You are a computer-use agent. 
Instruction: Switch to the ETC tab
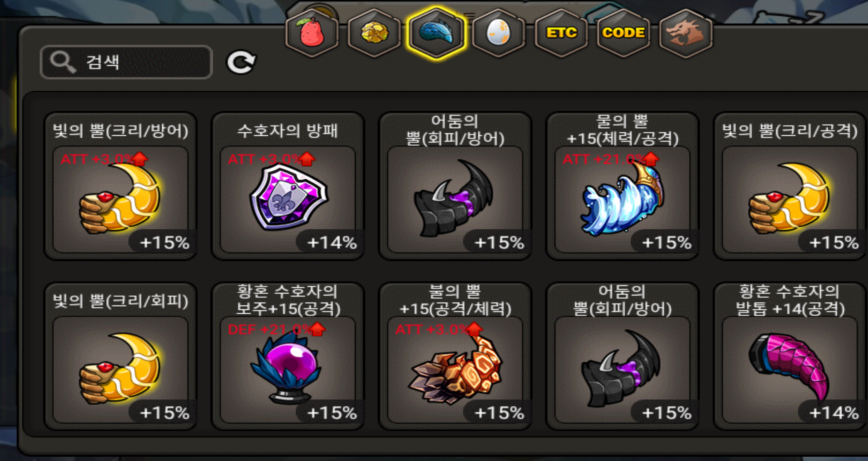click(561, 33)
